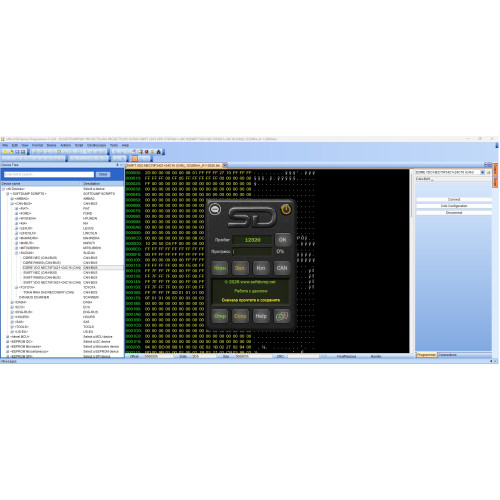This screenshot has width=500, height=500.
Task: Click the new file icon in toolbar
Action: tap(5, 152)
